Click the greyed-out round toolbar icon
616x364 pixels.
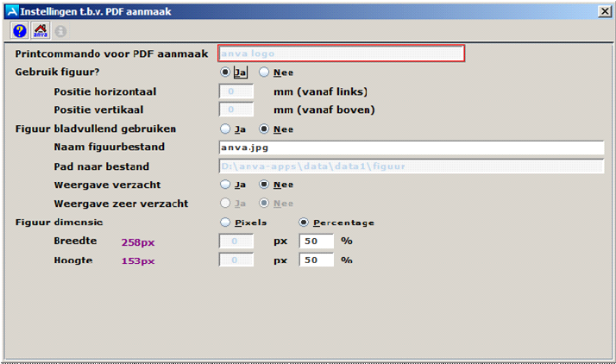tap(60, 30)
